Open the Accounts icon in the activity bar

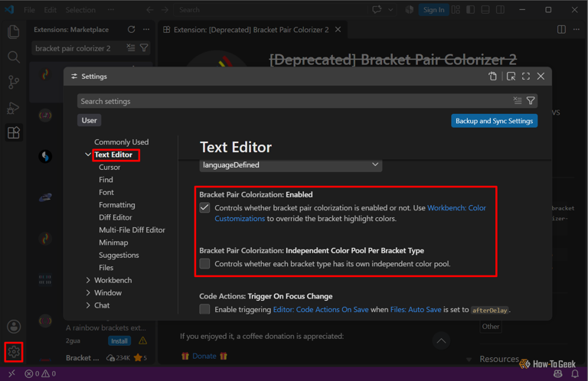(x=14, y=327)
